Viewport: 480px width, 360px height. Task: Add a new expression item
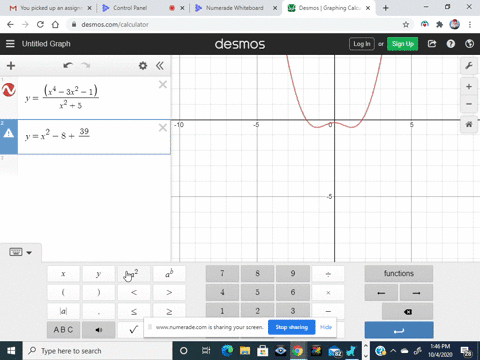click(x=11, y=66)
